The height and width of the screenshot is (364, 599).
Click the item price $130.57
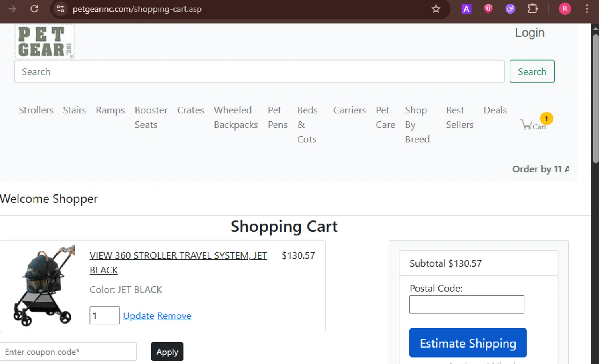(x=298, y=255)
